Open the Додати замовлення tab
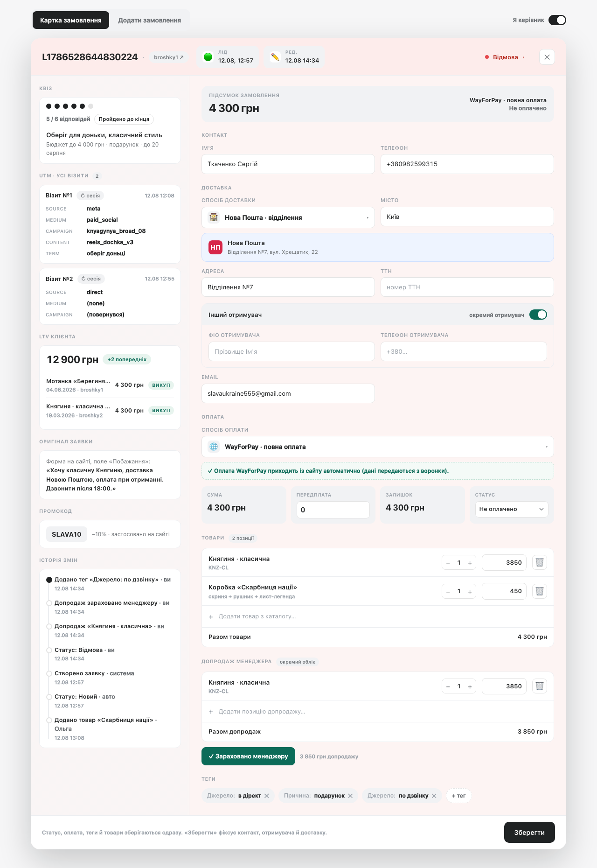The width and height of the screenshot is (597, 868). point(149,20)
